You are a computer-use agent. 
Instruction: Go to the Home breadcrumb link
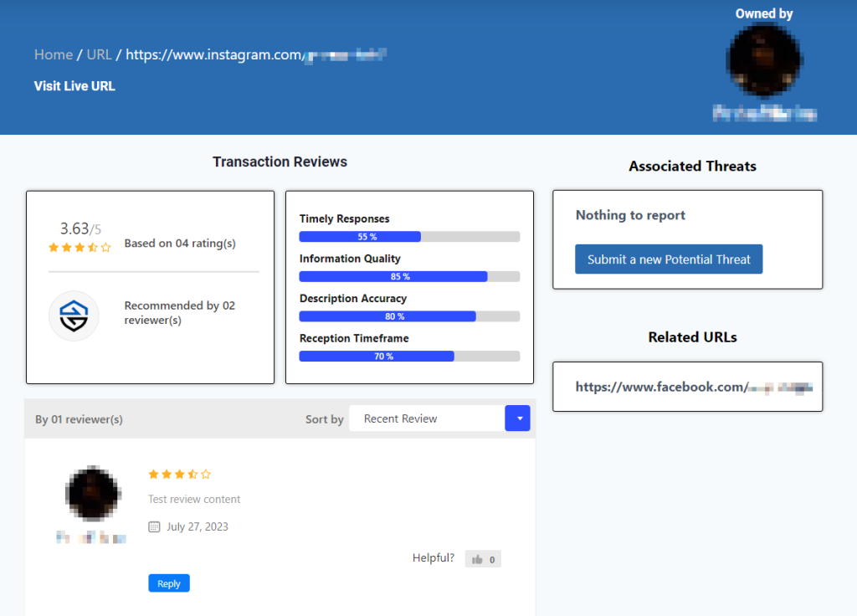click(x=54, y=54)
